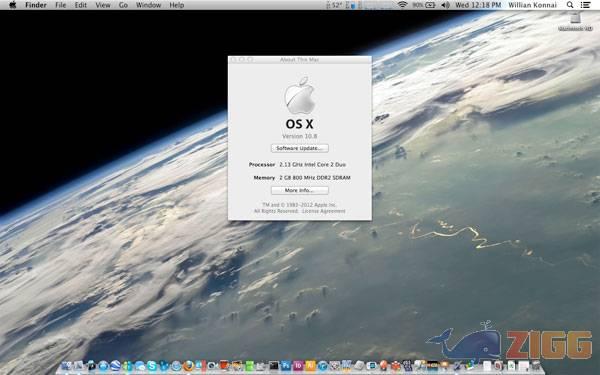Click the Version 10.8 text
The image size is (600, 375).
pos(300,136)
